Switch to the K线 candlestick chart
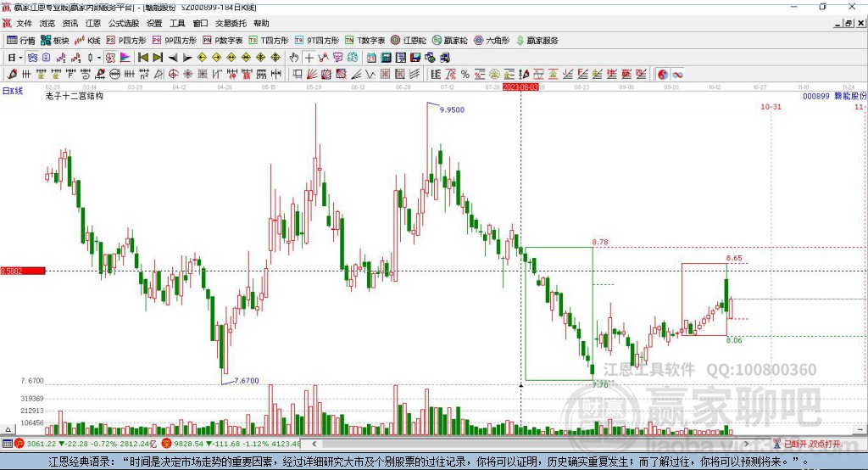Image resolution: width=868 pixels, height=470 pixels. (87, 41)
